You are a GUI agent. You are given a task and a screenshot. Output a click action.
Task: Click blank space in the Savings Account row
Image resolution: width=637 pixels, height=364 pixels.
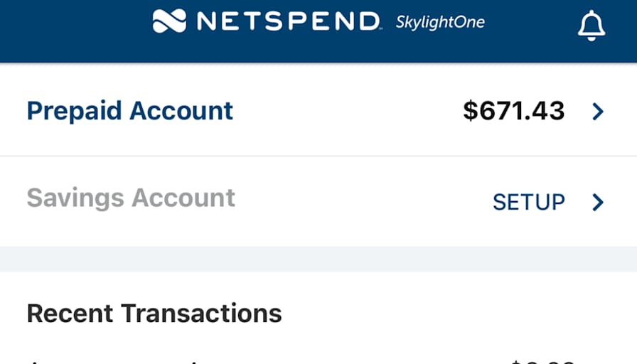(363, 201)
